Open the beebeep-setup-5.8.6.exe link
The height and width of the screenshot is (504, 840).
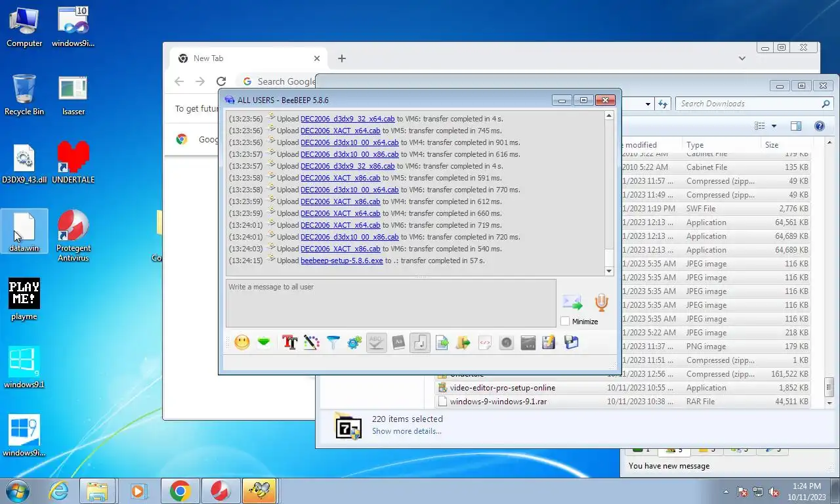pos(341,261)
